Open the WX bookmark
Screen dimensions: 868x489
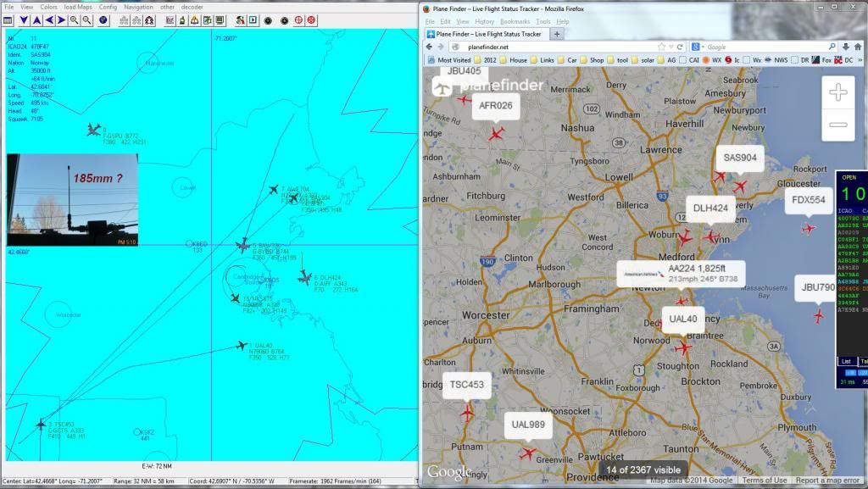click(711, 59)
